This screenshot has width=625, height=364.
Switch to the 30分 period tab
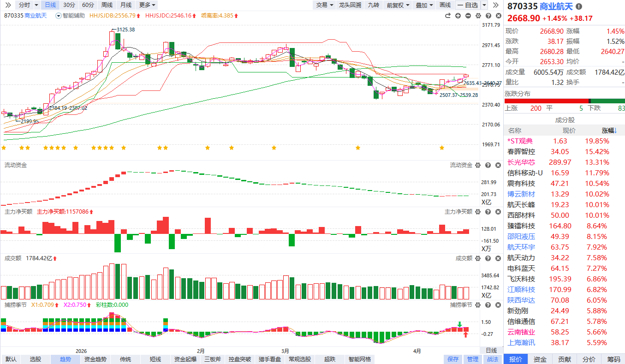[x=69, y=5]
